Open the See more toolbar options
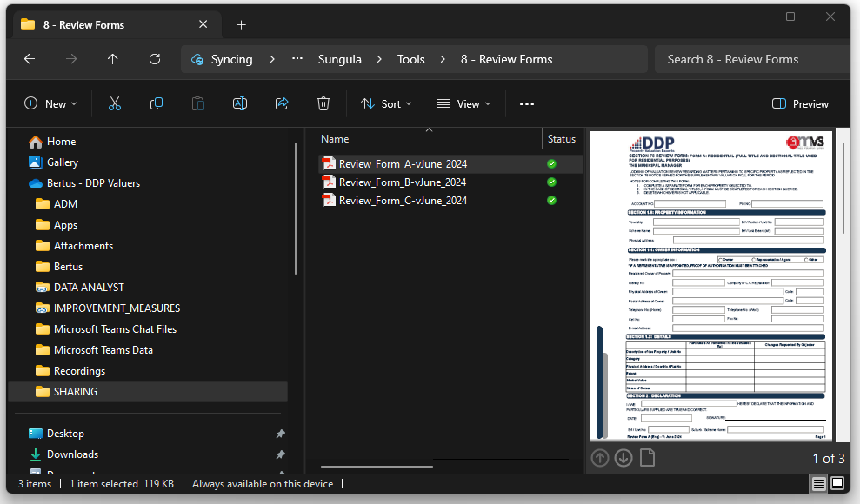The width and height of the screenshot is (860, 504). [527, 103]
